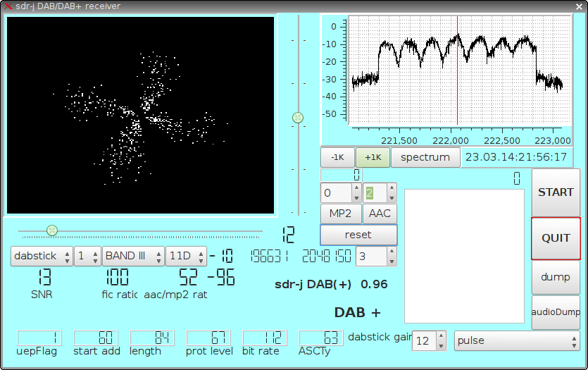
Task: Click the START button
Action: click(556, 192)
